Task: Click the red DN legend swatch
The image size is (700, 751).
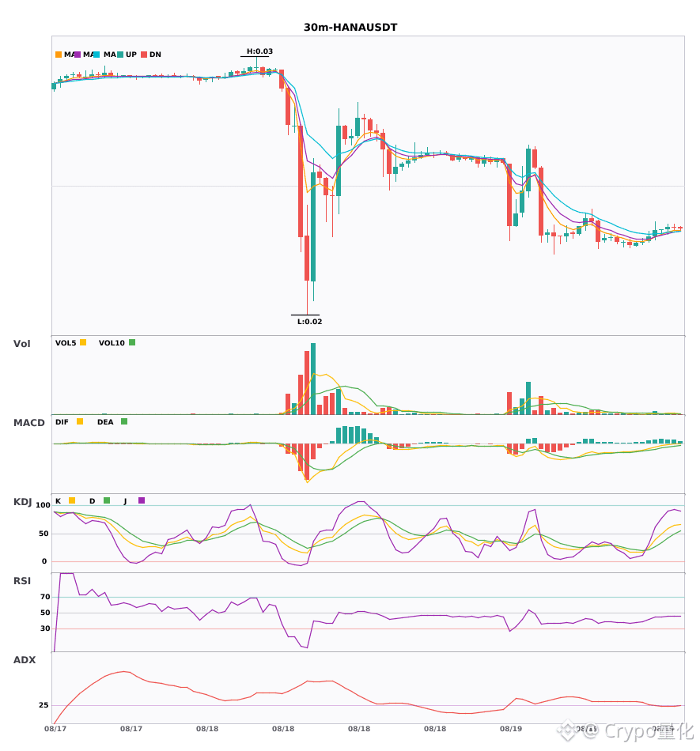Action: point(144,55)
